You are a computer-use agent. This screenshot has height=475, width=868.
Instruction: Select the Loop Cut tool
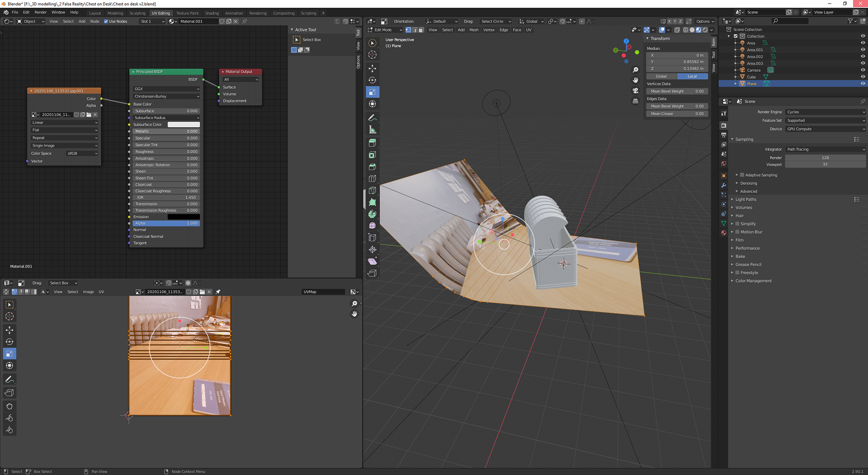(x=373, y=179)
